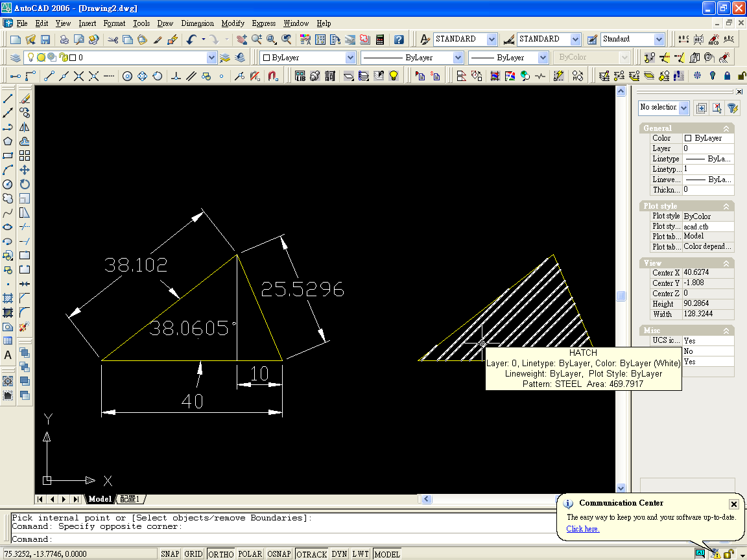Image resolution: width=747 pixels, height=560 pixels.
Task: Toggle ORTHO mode in status bar
Action: pyautogui.click(x=221, y=554)
